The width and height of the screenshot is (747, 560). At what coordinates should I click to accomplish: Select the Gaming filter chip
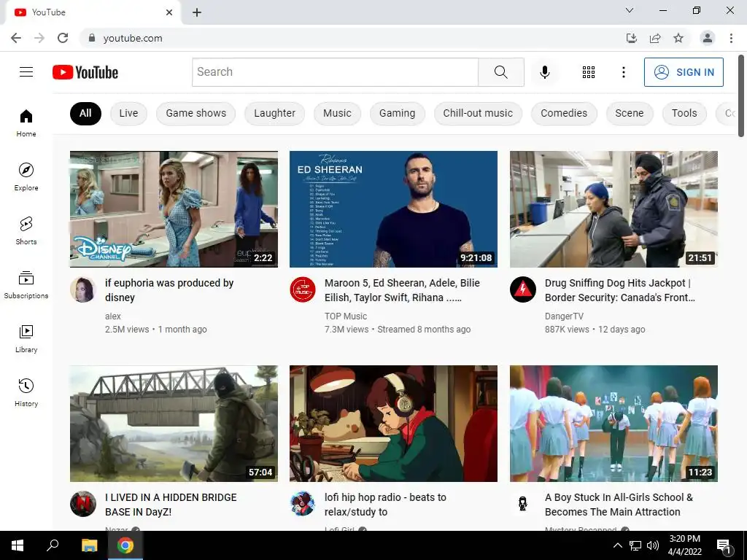coord(398,113)
